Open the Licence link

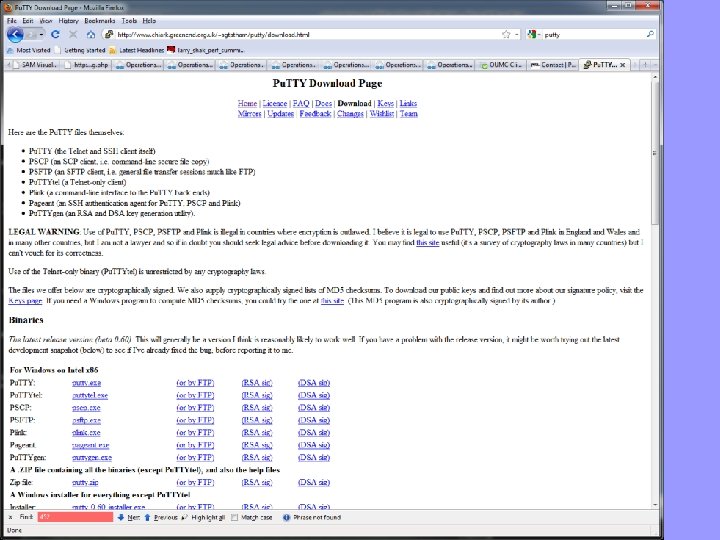click(x=275, y=103)
